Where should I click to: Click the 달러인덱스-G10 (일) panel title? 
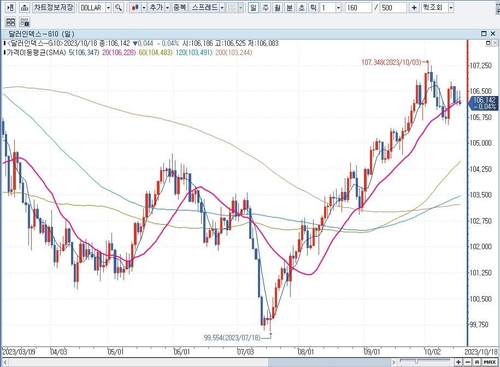[x=41, y=34]
